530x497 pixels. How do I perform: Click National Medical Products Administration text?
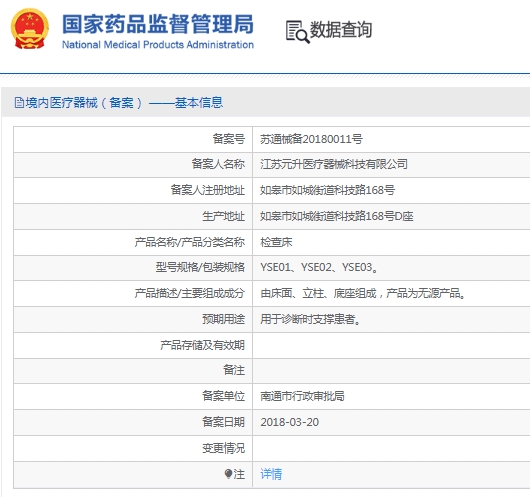[158, 45]
